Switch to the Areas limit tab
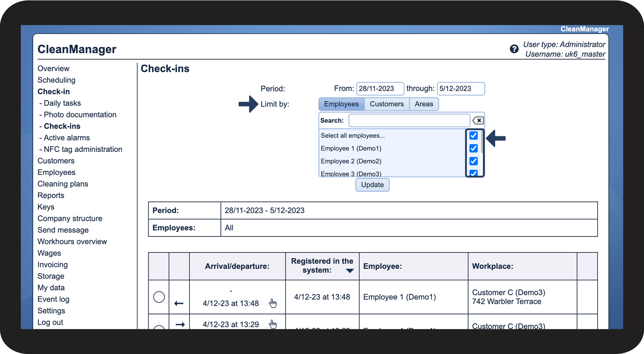 pos(424,104)
